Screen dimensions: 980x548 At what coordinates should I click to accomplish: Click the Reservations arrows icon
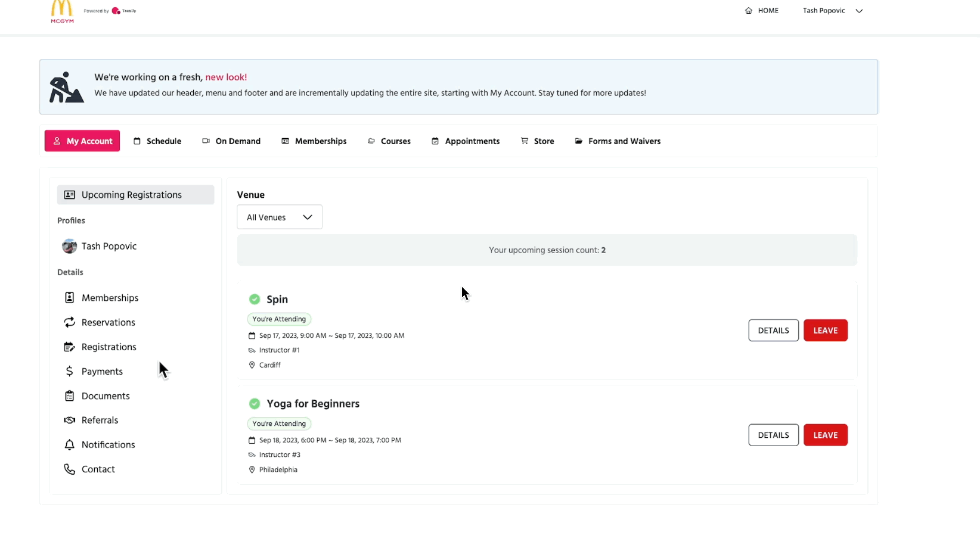70,322
